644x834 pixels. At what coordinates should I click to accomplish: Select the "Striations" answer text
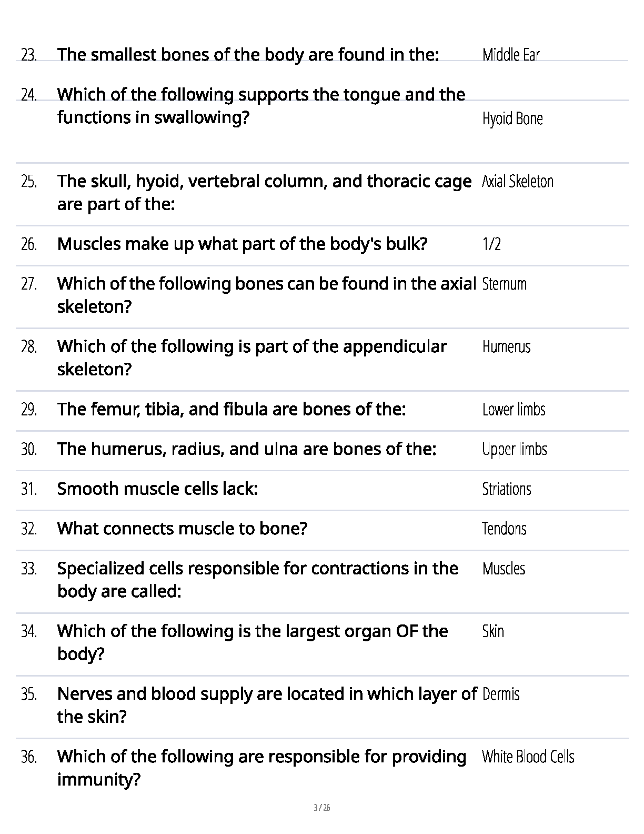coord(506,489)
